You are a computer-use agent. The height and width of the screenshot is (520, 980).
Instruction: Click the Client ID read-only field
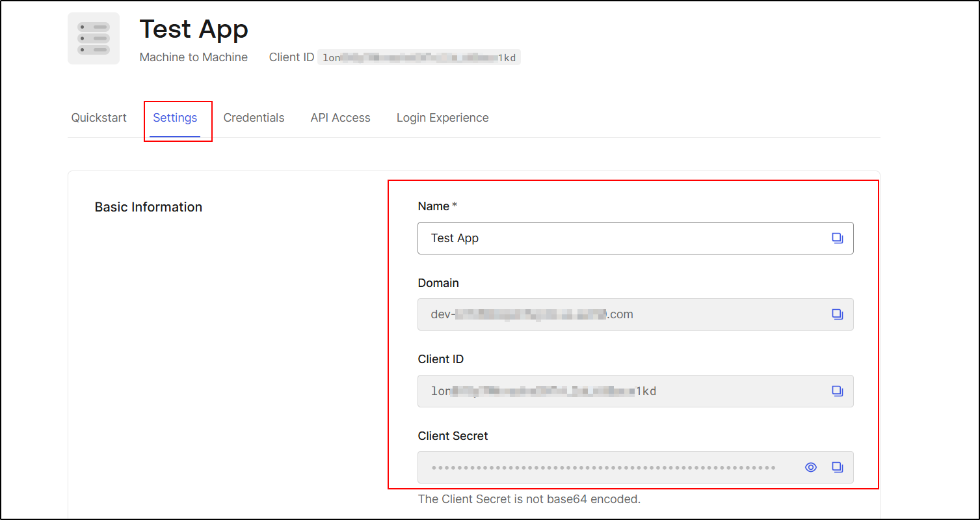pyautogui.click(x=635, y=391)
